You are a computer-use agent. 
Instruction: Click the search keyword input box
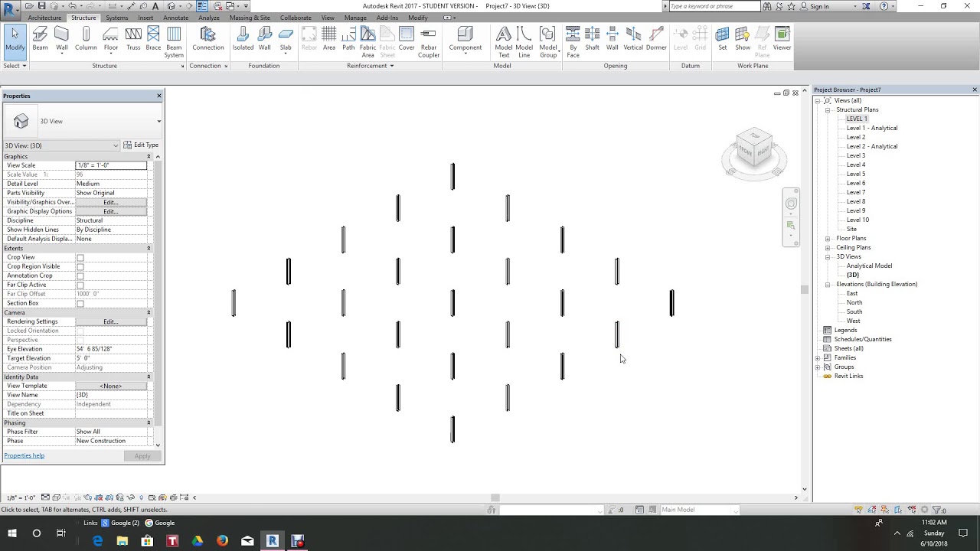pyautogui.click(x=714, y=6)
